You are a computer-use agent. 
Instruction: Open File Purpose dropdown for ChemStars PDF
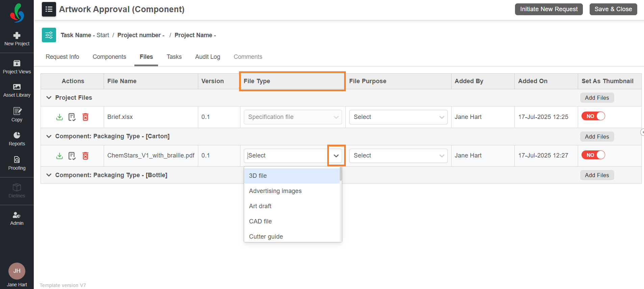pos(398,156)
